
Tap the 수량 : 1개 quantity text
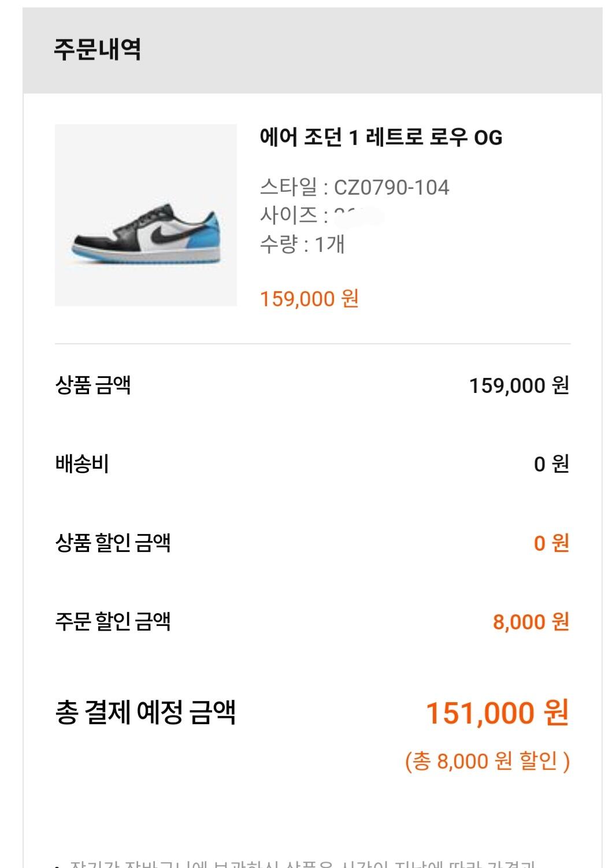click(x=302, y=244)
